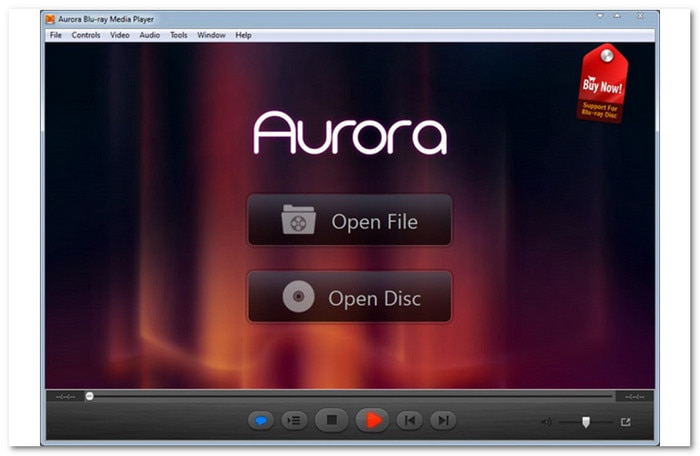Click the Open Disc button
700x456 pixels.
(350, 297)
